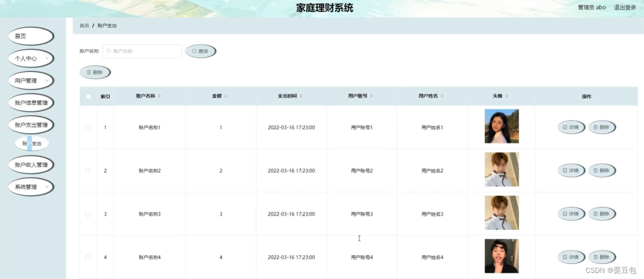This screenshot has width=644, height=279.
Task: Sort by 头像 column sort arrows
Action: click(506, 96)
